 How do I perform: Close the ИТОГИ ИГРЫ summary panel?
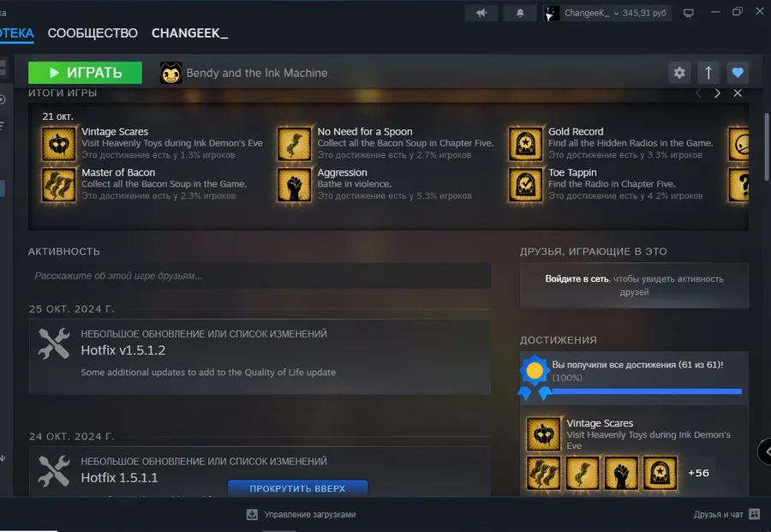[x=738, y=93]
